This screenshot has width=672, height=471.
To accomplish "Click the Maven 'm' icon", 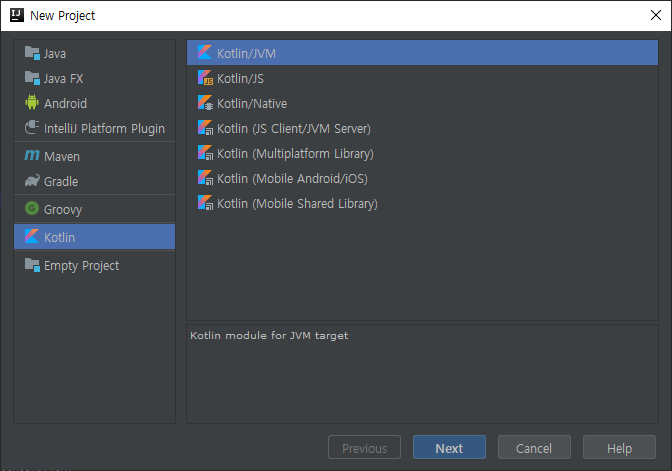I will [x=32, y=155].
